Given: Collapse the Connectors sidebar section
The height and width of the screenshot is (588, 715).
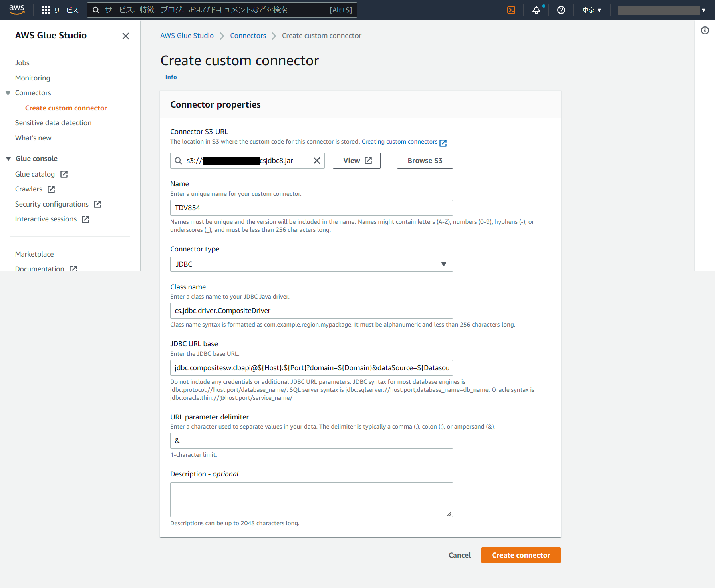Looking at the screenshot, I should coord(8,93).
